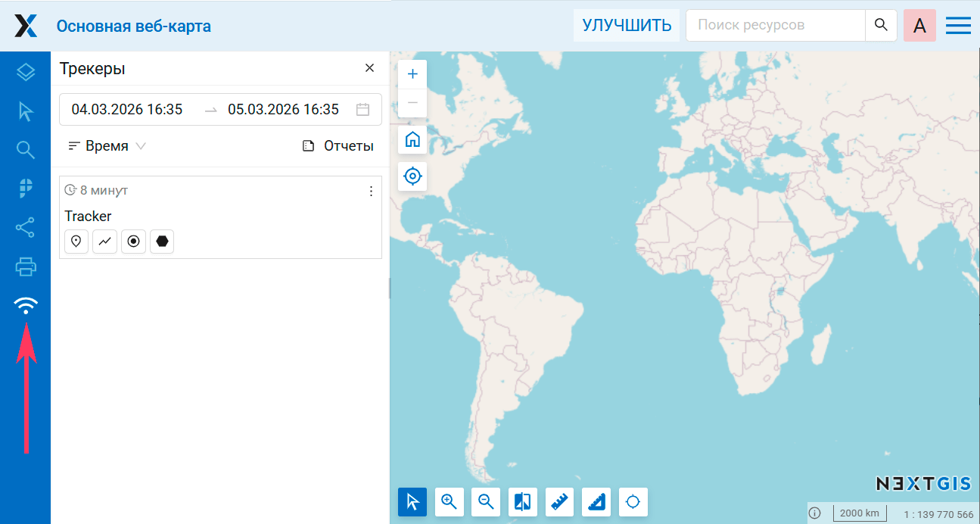
Task: Select the trackers wifi icon
Action: [x=26, y=305]
